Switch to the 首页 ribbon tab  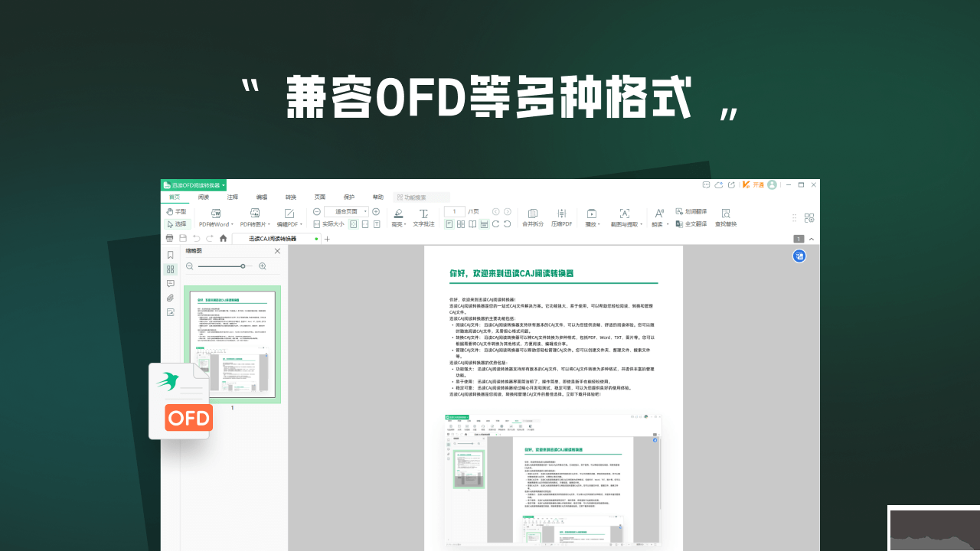point(175,197)
